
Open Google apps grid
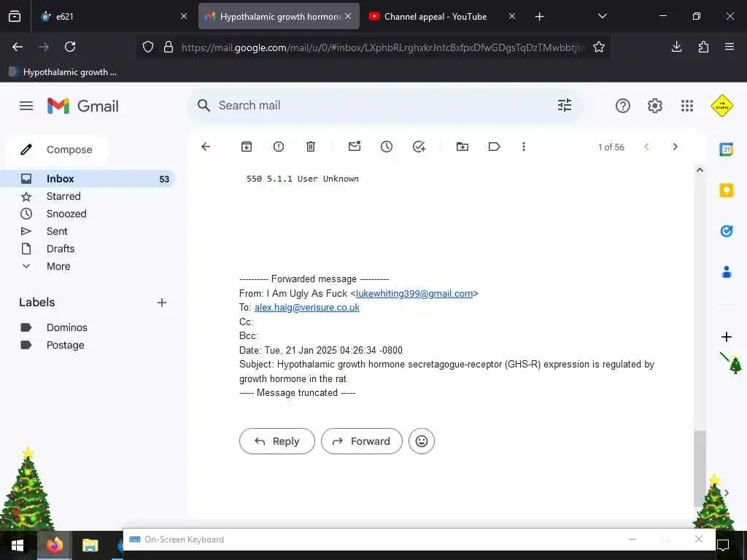tap(687, 106)
